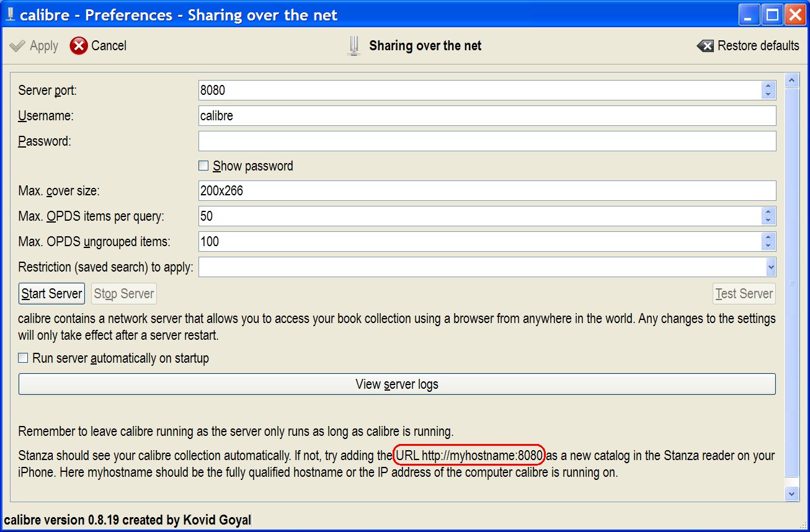Screen dimensions: 810x532
Task: Click the Cancel button
Action: [x=98, y=46]
